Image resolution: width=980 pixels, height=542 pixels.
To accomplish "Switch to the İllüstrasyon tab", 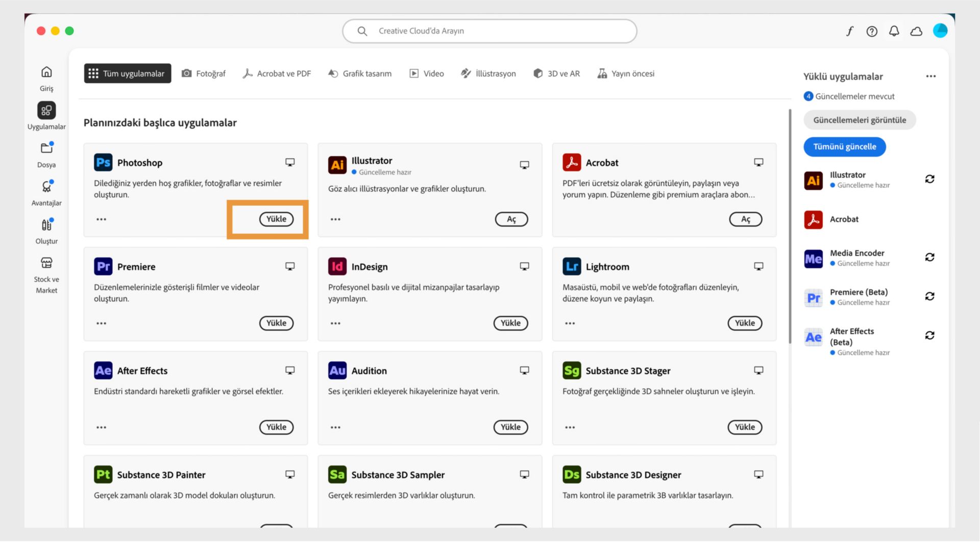I will [x=488, y=73].
